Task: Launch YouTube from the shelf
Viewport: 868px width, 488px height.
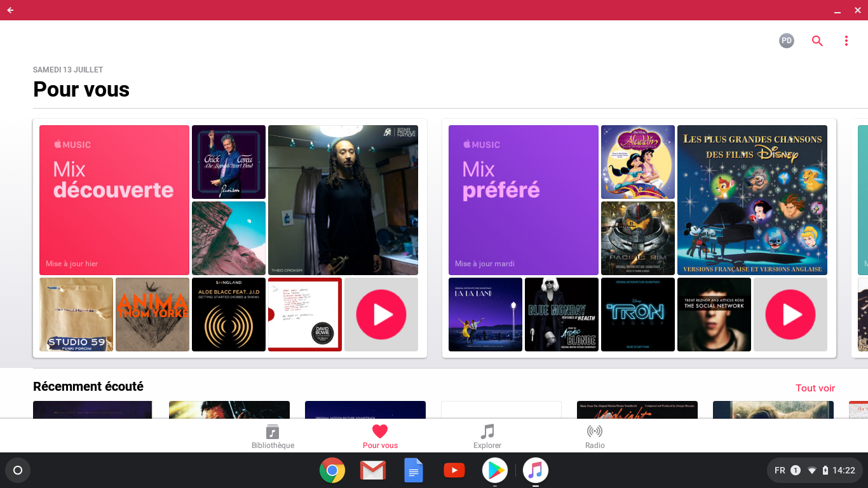Action: 454,470
